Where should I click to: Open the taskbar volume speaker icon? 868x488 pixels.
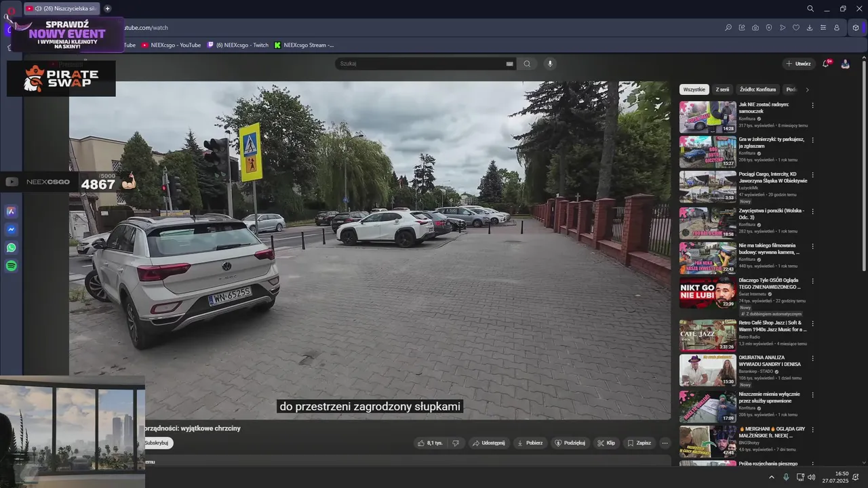point(812,477)
